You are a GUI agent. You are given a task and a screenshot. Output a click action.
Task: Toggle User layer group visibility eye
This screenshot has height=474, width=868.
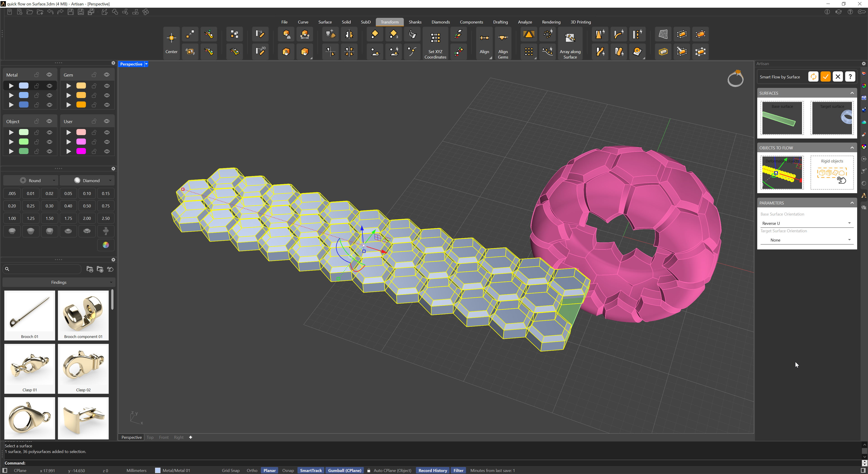[107, 121]
